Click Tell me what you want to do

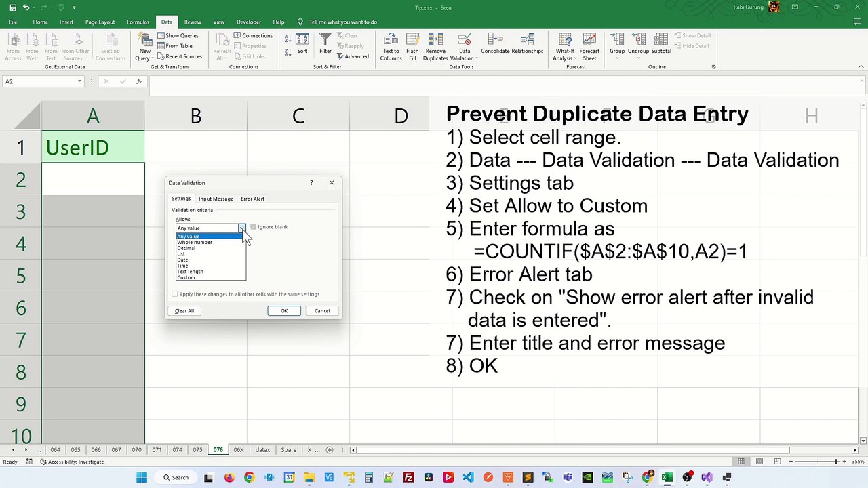pos(343,22)
